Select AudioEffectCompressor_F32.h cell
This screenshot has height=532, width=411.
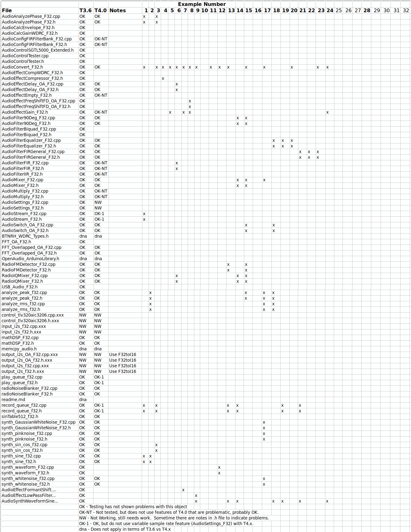(39, 78)
